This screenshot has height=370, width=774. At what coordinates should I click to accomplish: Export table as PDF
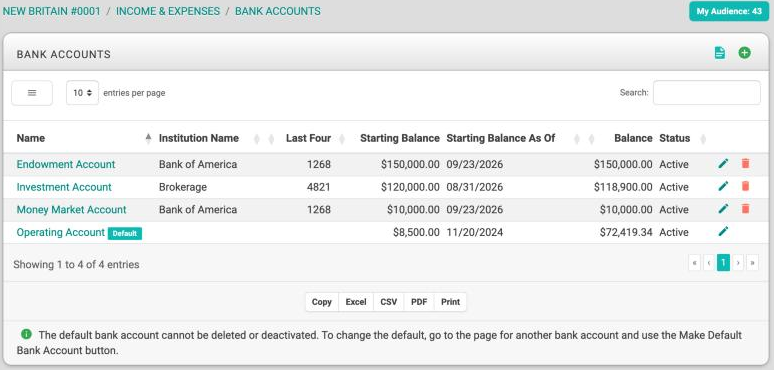click(419, 302)
